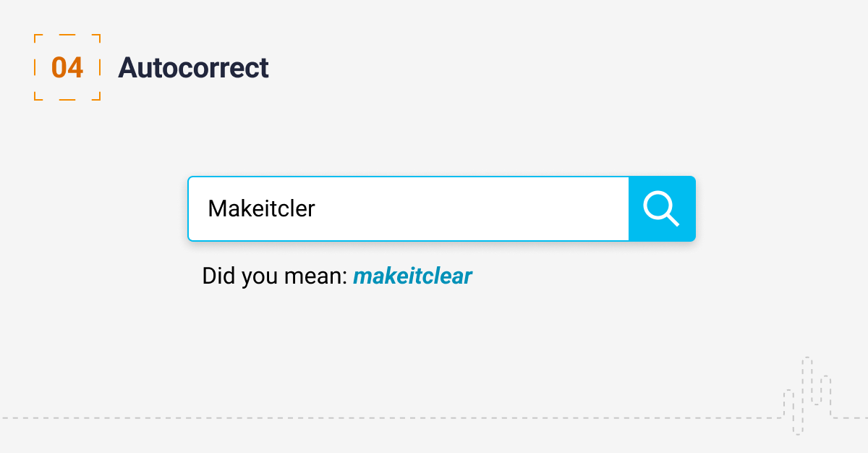
Task: Click the "Autocorrect" heading
Action: pos(193,68)
